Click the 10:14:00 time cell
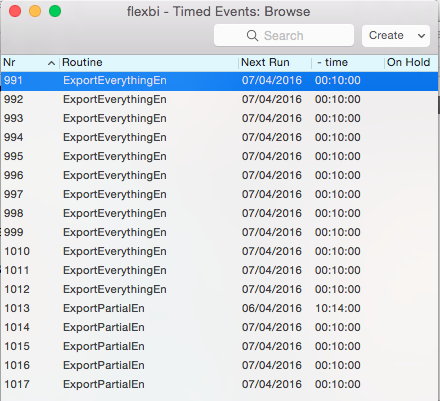Screen dimensions: 440x401 click(338, 308)
